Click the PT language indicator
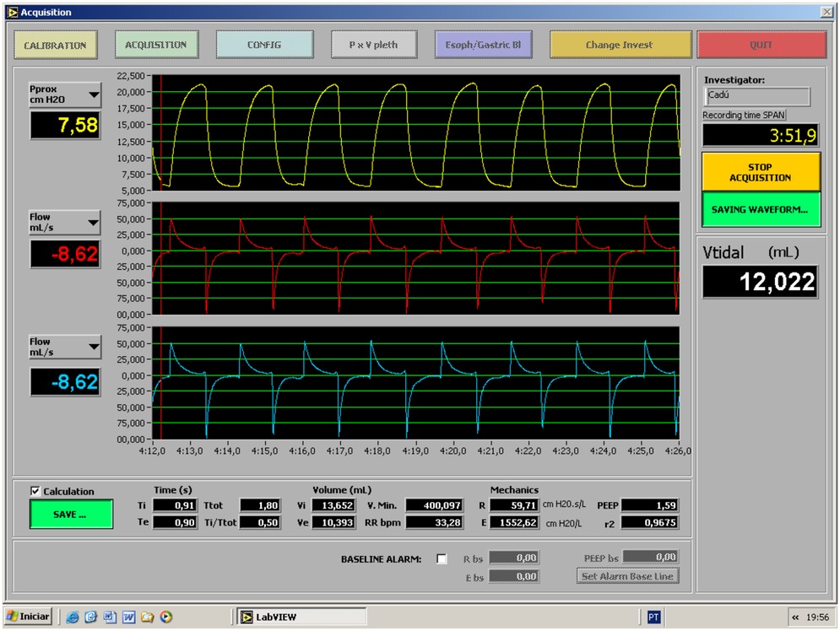This screenshot has width=840, height=631. tap(653, 617)
